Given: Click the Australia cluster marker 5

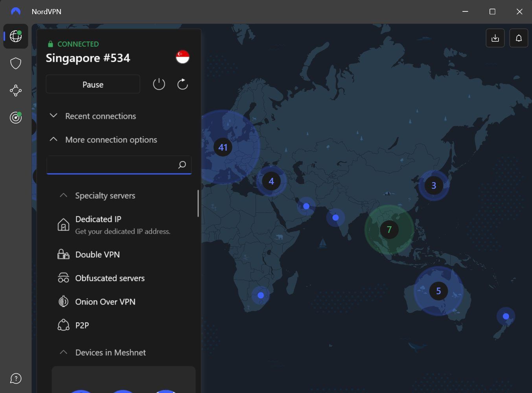Looking at the screenshot, I should pyautogui.click(x=438, y=291).
